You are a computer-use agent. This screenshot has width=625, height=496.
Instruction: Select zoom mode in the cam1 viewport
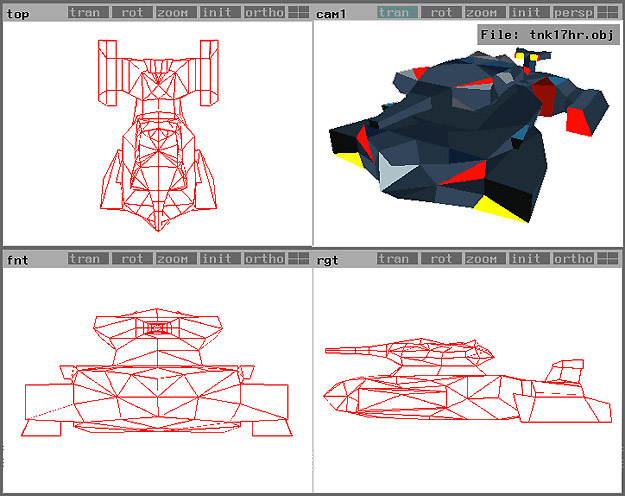click(485, 12)
